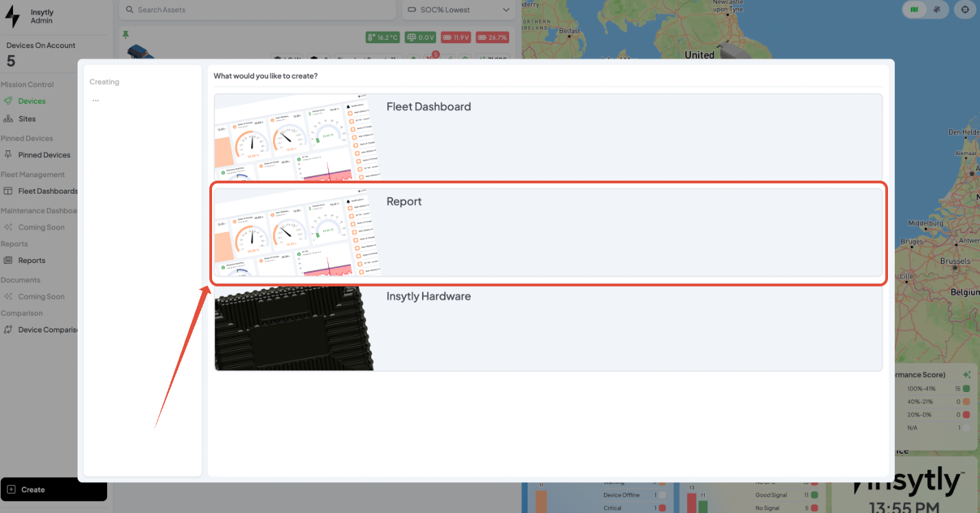Click the Insytly Hardware device image
This screenshot has height=513, width=980.
click(294, 328)
